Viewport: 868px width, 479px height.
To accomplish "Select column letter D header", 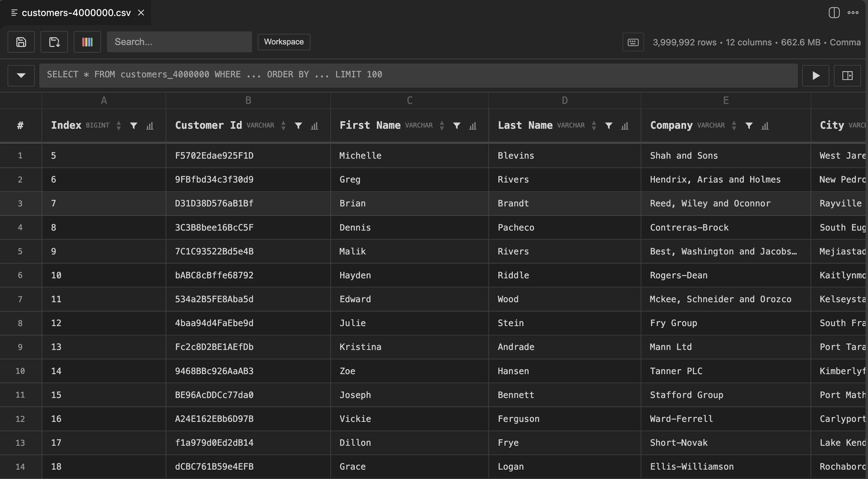I will tap(565, 100).
